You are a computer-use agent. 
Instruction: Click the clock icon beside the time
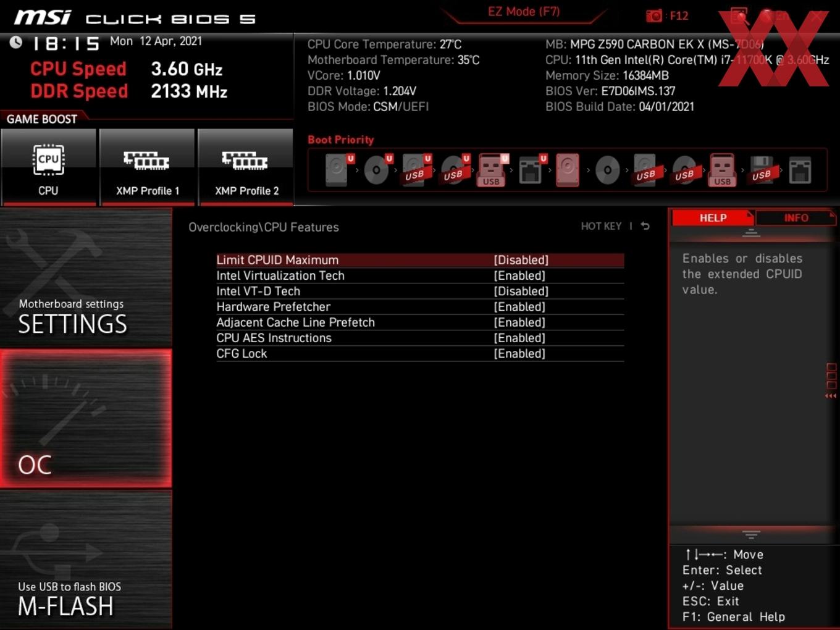[16, 42]
